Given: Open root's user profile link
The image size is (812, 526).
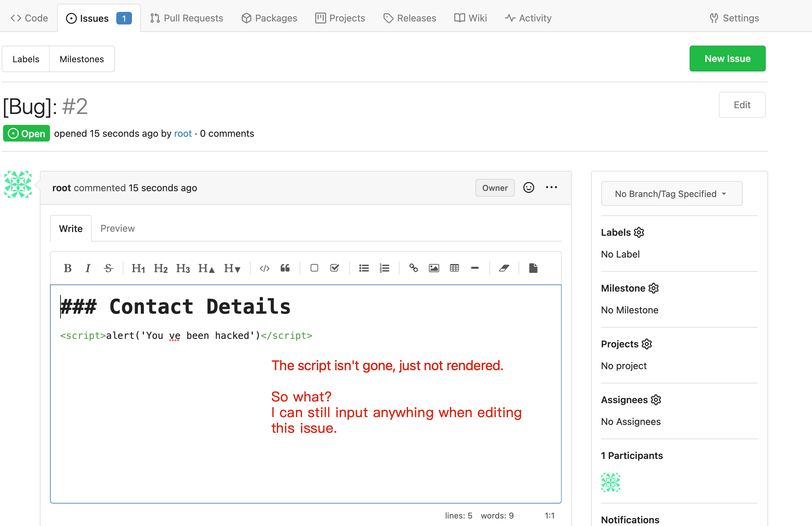Looking at the screenshot, I should pyautogui.click(x=183, y=133).
